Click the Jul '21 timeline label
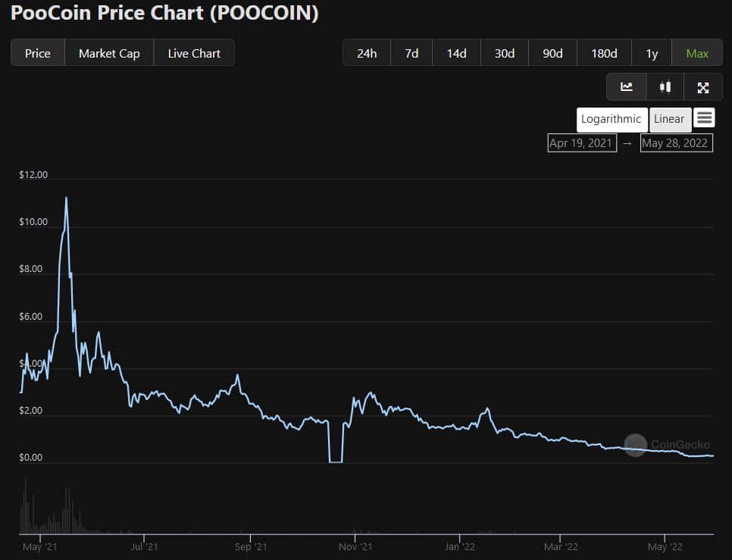The image size is (732, 560). (144, 546)
